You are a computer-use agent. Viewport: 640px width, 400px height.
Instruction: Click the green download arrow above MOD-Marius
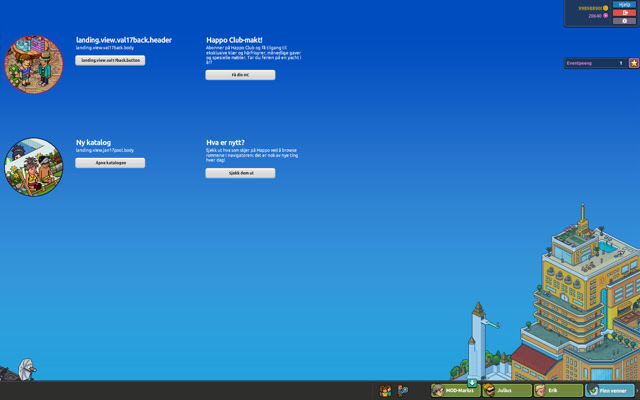coord(472,383)
